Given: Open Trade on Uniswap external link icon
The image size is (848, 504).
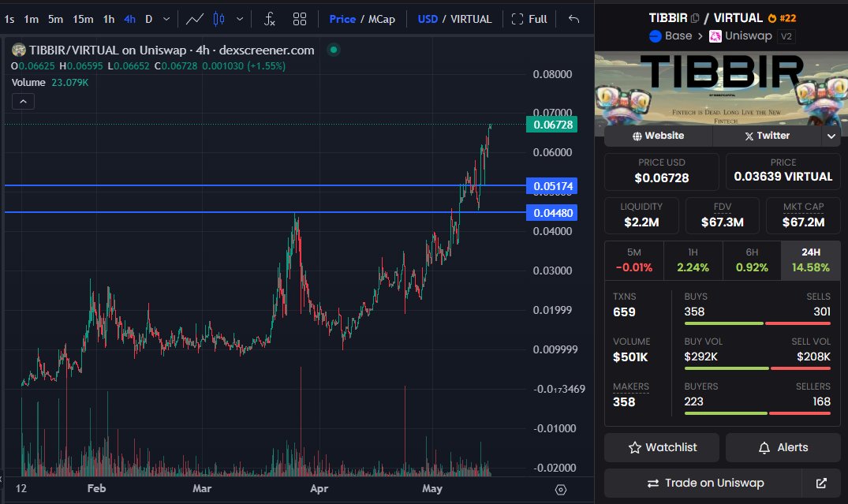Looking at the screenshot, I should 821,483.
